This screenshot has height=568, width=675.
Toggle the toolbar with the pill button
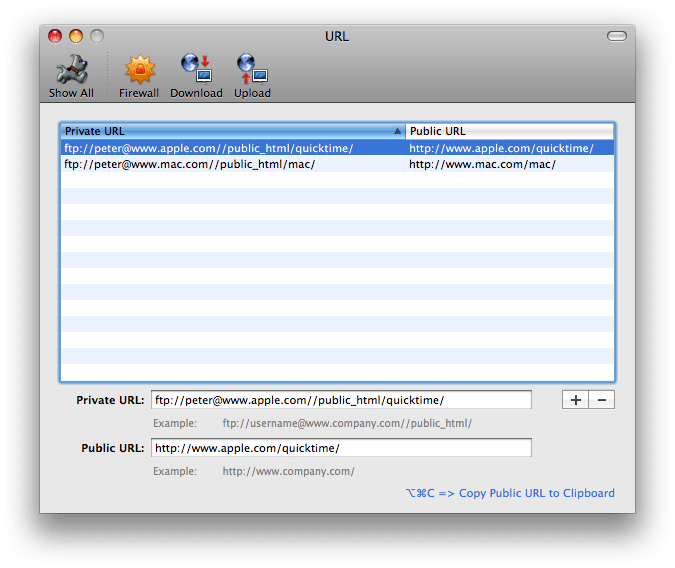[x=617, y=36]
